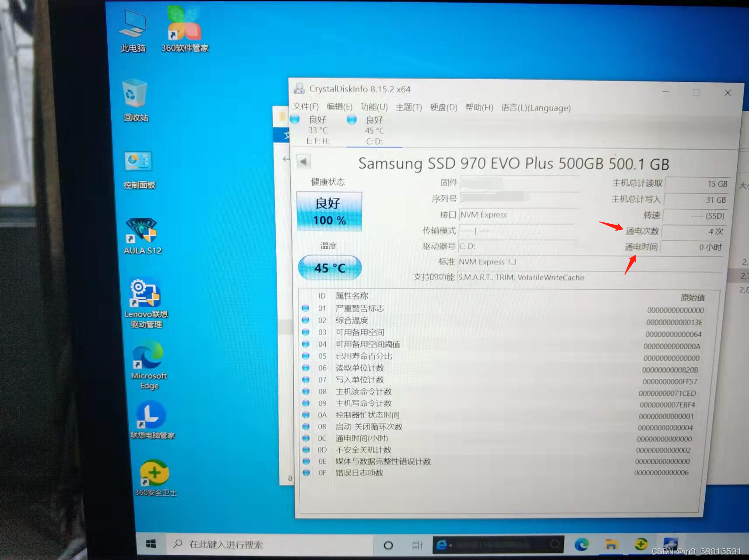Click the 转速 ---- (SSD) value
749x560 pixels.
pyautogui.click(x=695, y=216)
